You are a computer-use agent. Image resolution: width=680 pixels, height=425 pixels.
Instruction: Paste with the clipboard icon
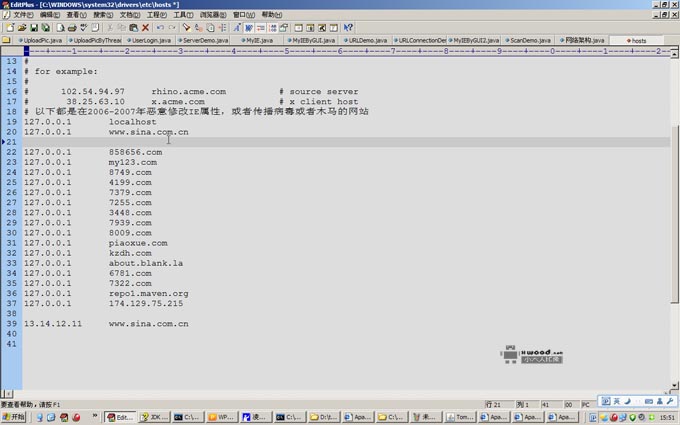tap(134, 28)
